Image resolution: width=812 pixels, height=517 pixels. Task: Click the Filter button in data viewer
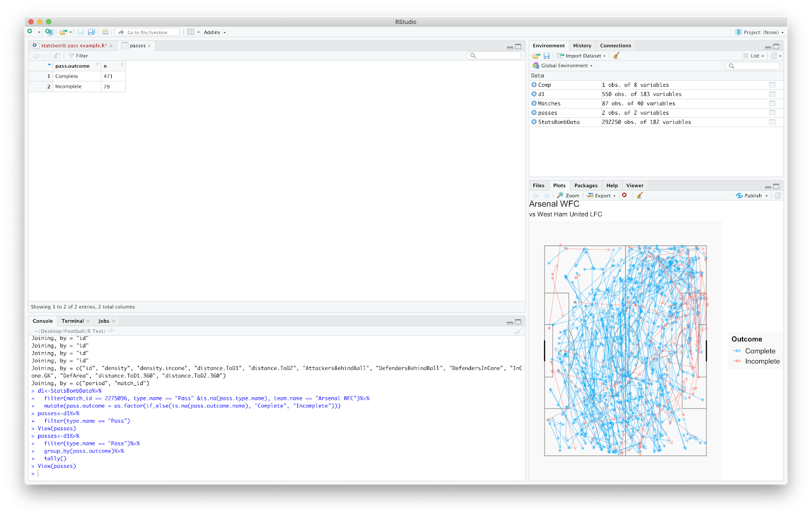pyautogui.click(x=78, y=56)
